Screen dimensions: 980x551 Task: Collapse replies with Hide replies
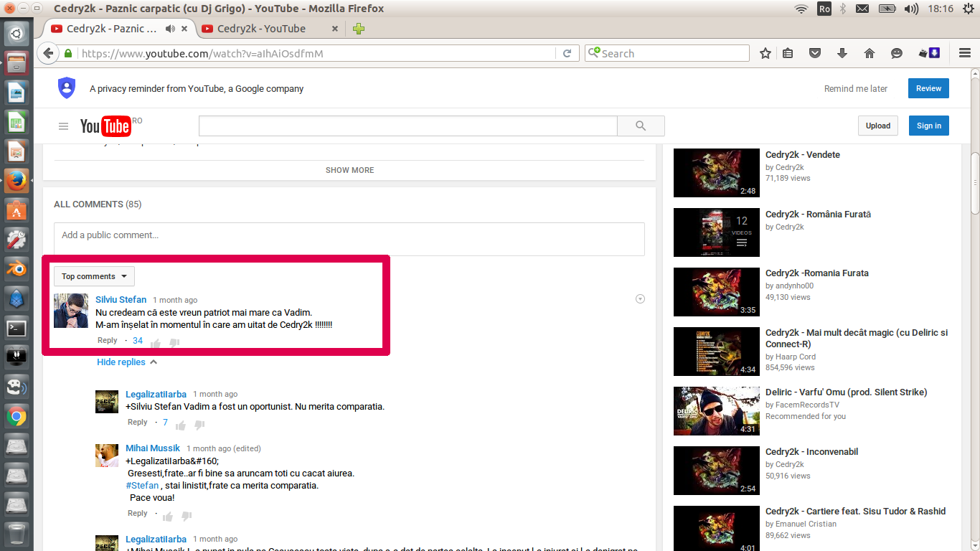(127, 362)
